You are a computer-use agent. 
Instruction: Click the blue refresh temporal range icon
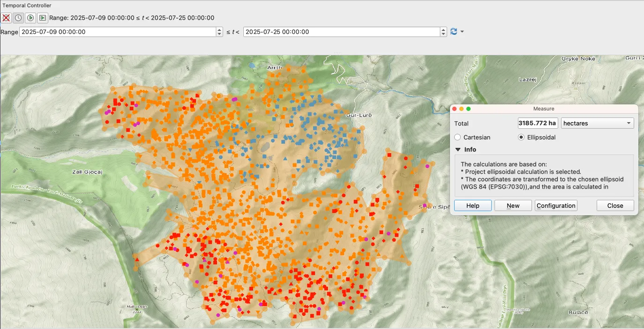454,31
